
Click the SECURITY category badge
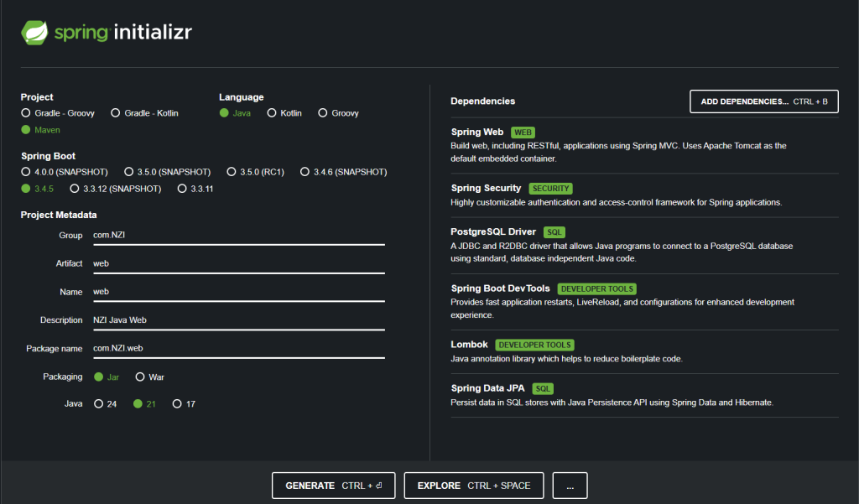coord(550,189)
